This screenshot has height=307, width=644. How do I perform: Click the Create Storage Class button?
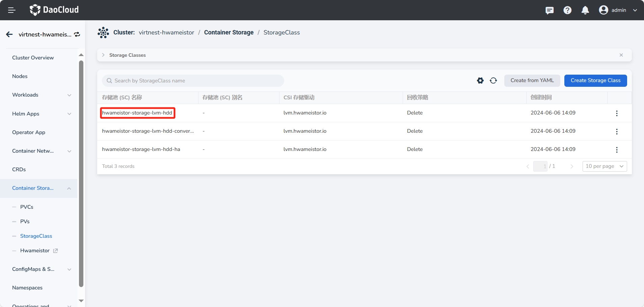click(595, 80)
